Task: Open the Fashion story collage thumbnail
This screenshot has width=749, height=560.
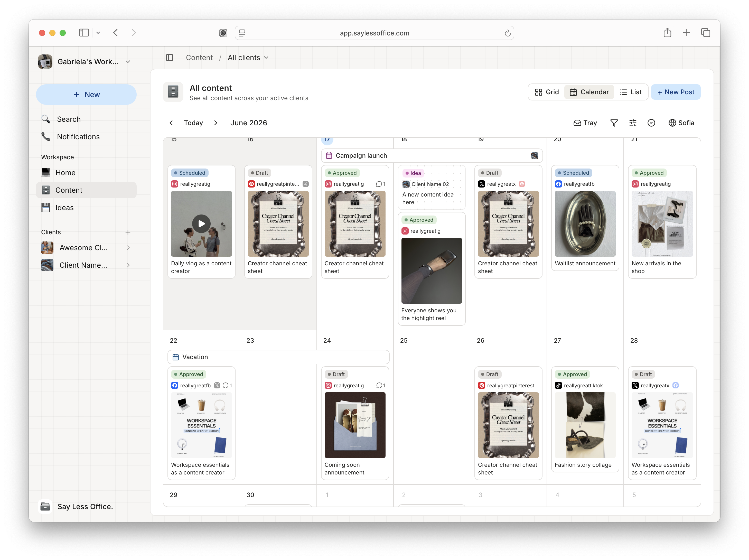Action: coord(585,425)
